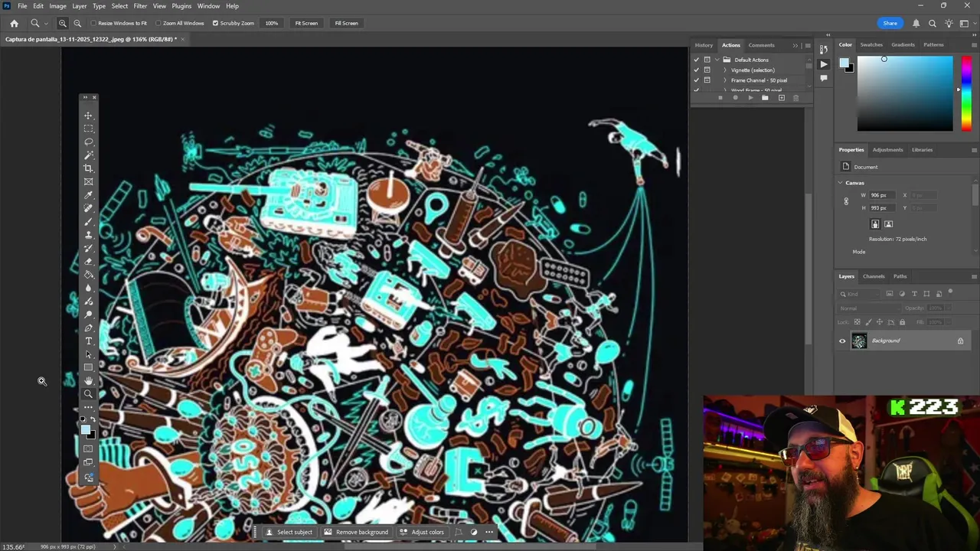Image resolution: width=980 pixels, height=551 pixels.
Task: Choose Zoom In magnifier in options bar
Action: (63, 23)
